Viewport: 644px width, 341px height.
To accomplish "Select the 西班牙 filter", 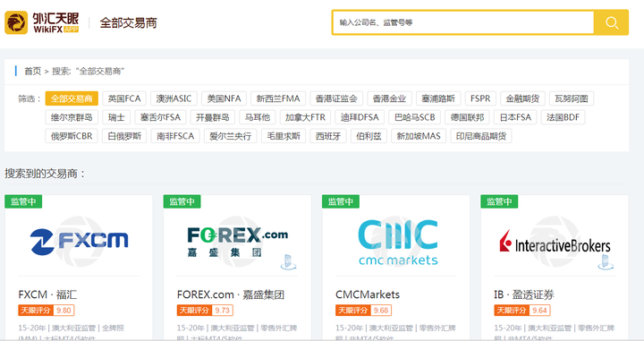I will point(327,136).
